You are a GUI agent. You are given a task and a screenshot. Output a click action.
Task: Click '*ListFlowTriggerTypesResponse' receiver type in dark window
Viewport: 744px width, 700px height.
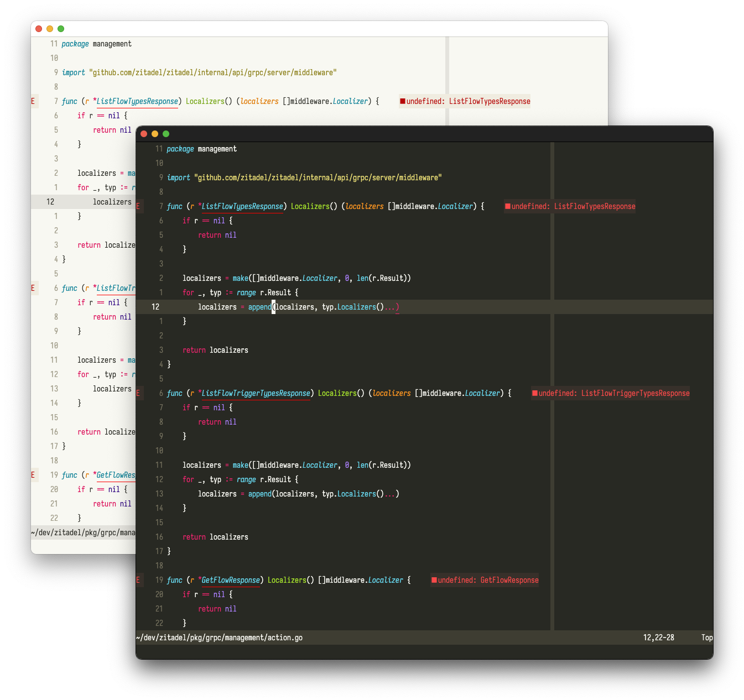[254, 393]
